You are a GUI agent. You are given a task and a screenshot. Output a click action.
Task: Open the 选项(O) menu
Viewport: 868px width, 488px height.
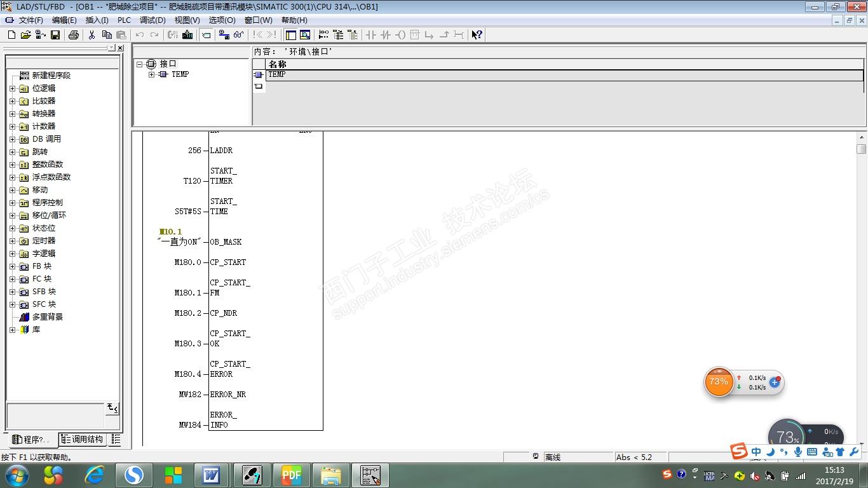pos(222,20)
